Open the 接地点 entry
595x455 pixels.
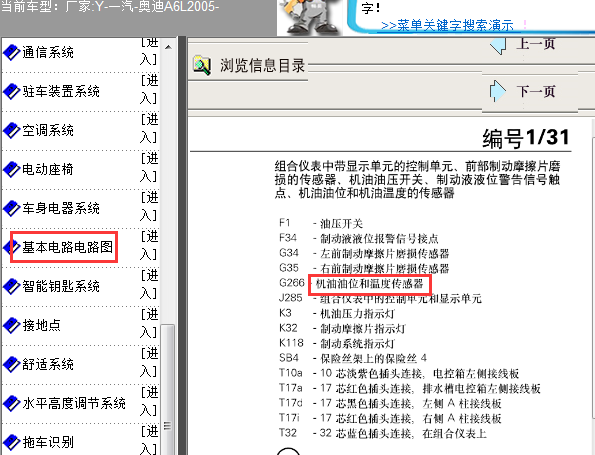(41, 325)
